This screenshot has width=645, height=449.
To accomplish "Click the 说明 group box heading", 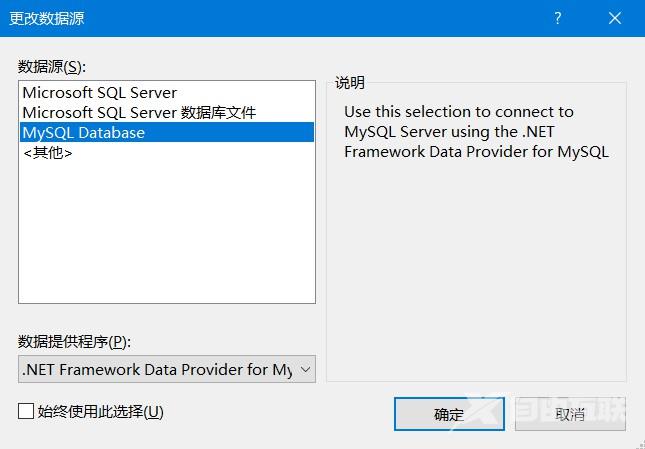I will click(x=350, y=83).
